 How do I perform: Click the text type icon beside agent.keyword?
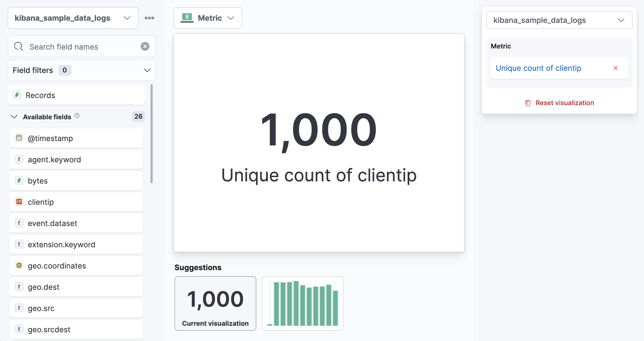point(19,159)
